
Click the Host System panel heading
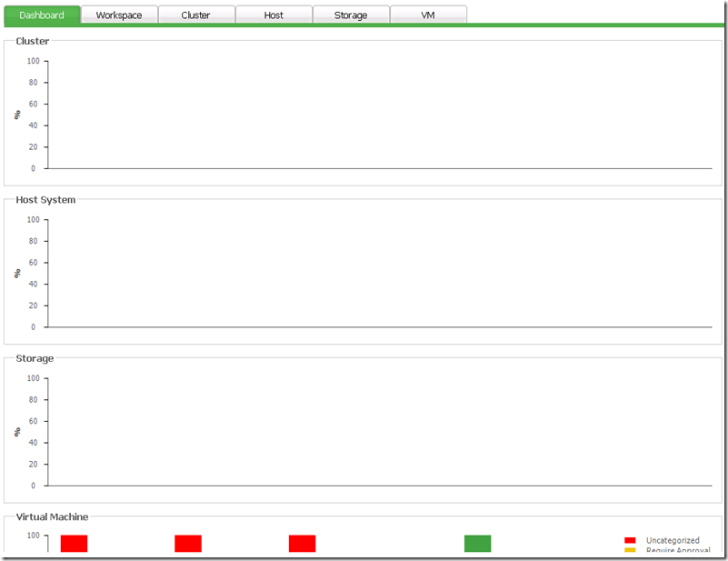coord(45,200)
